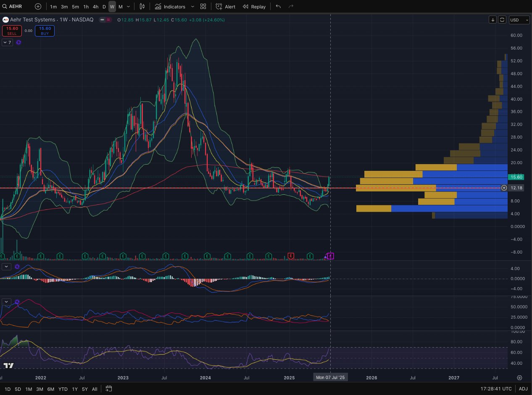
Task: Set date range to YTD
Action: [x=63, y=389]
